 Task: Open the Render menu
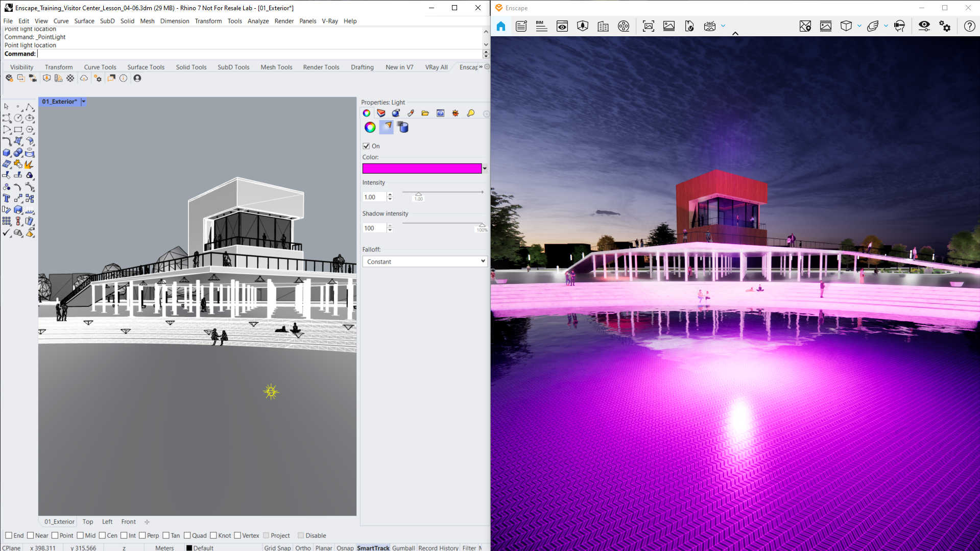284,21
